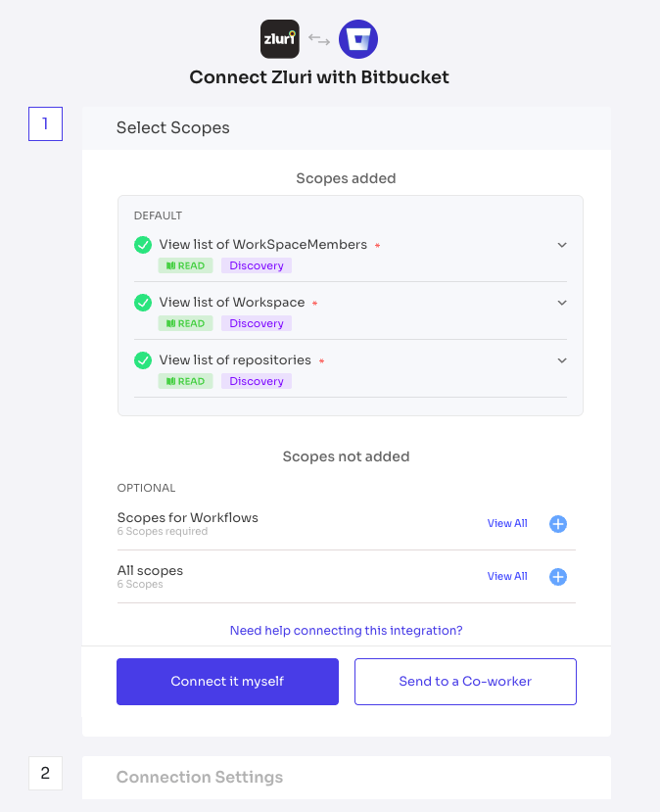Open step 1 Select Scopes section

pos(347,128)
